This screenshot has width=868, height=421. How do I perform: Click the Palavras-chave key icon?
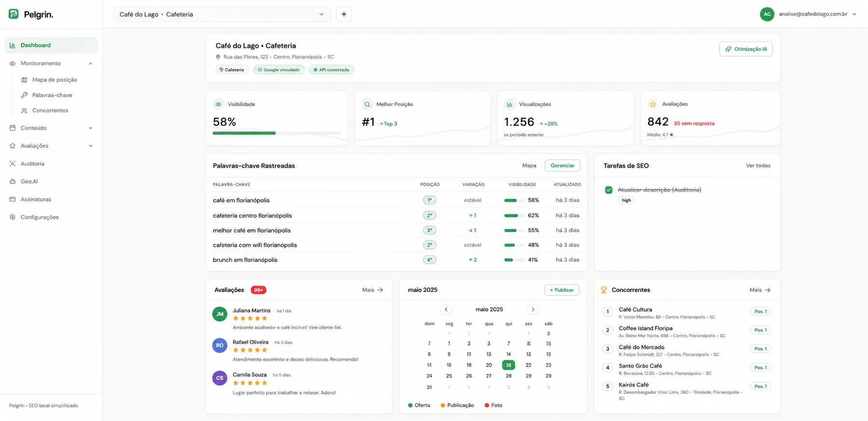(24, 95)
